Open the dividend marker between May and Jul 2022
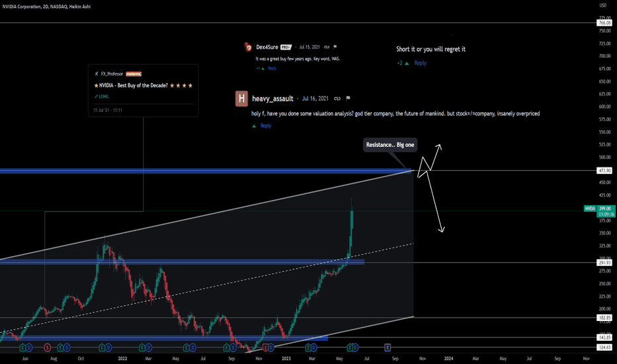 click(193, 347)
